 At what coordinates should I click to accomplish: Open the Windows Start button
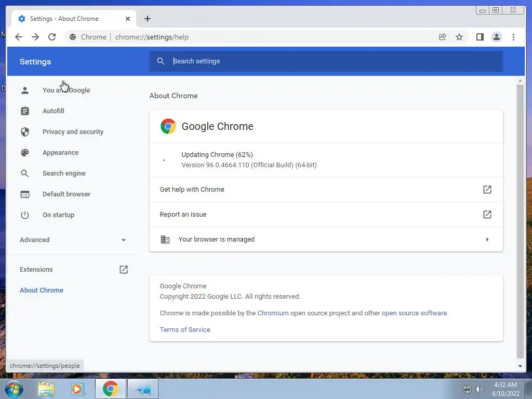(x=14, y=389)
